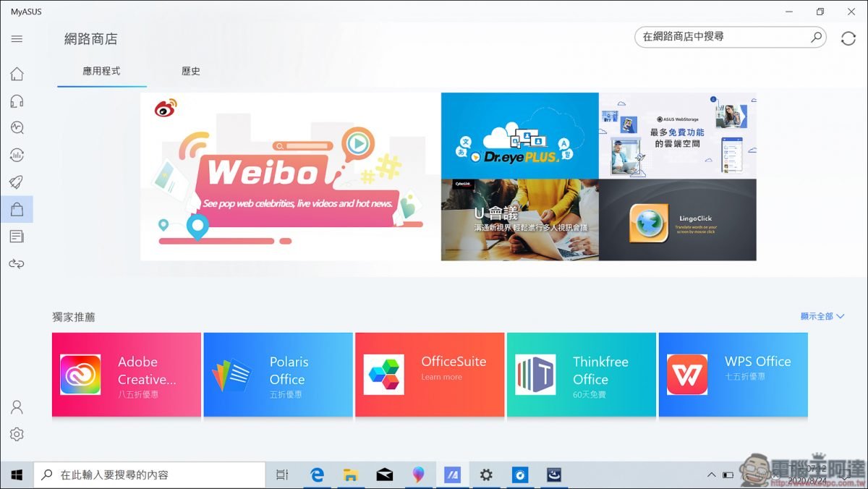This screenshot has height=489, width=868.
Task: Open File Explorer from the taskbar
Action: tap(351, 475)
